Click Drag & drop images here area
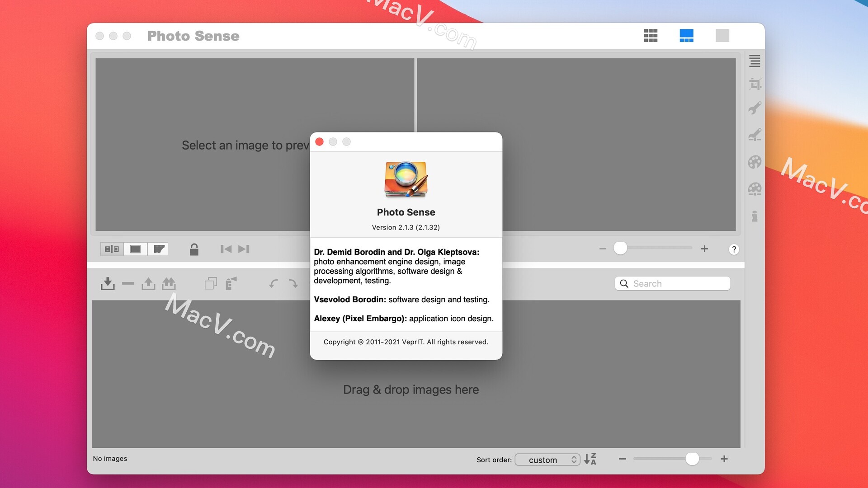Image resolution: width=868 pixels, height=488 pixels. (x=411, y=389)
